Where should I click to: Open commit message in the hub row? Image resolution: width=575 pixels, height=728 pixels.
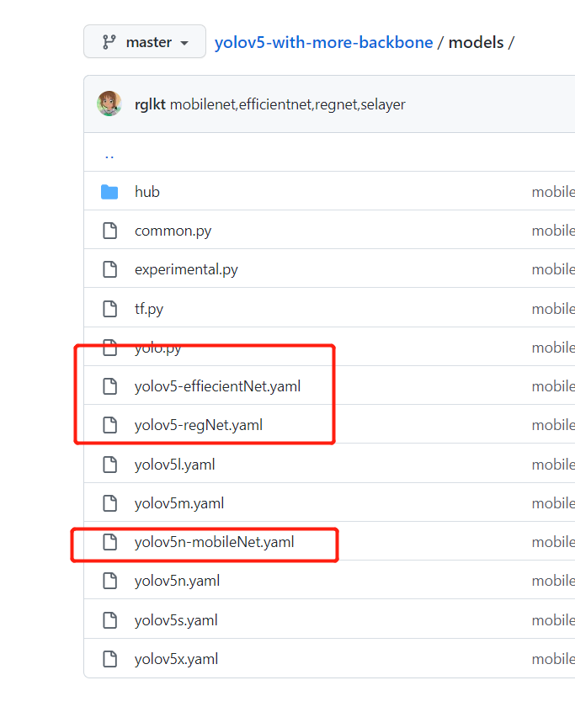(553, 192)
